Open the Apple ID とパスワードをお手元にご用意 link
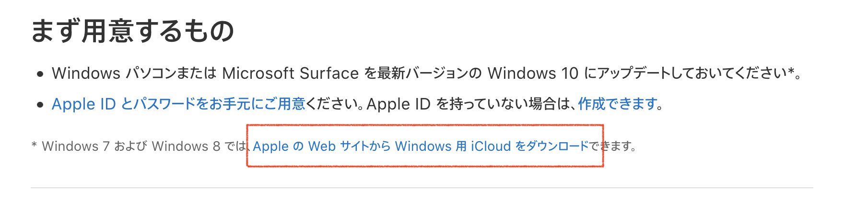This screenshot has width=868, height=219. coord(178,104)
